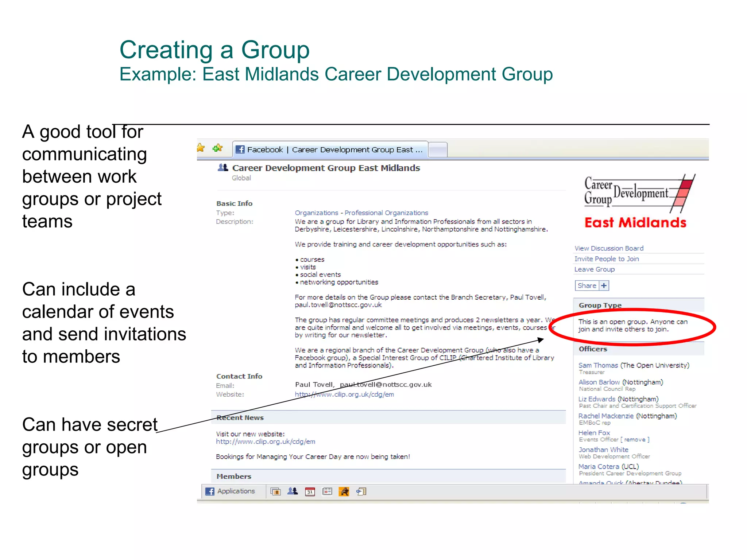
Task: Click the Basic Info heading
Action: click(x=234, y=203)
